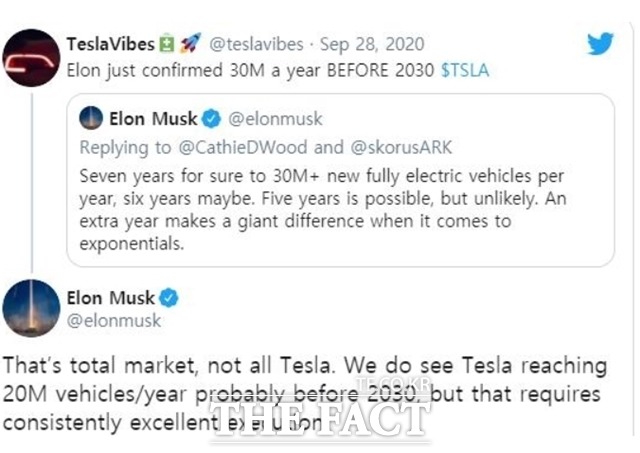The width and height of the screenshot is (640, 453).
Task: Click the verified badge in the quoted tweet
Action: (x=212, y=119)
